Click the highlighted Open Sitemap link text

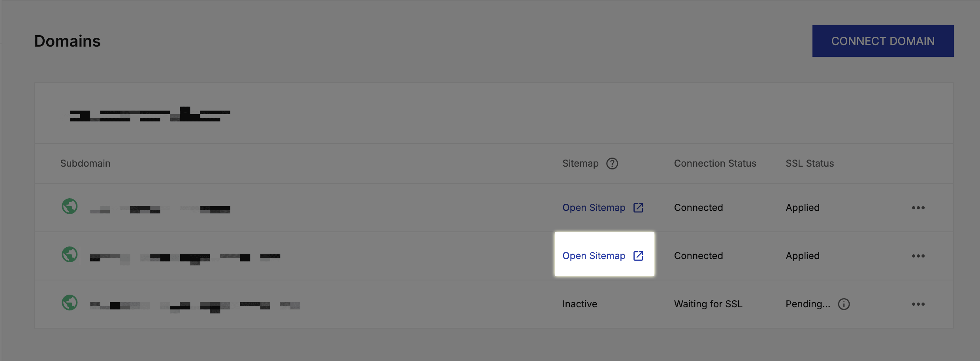coord(594,256)
